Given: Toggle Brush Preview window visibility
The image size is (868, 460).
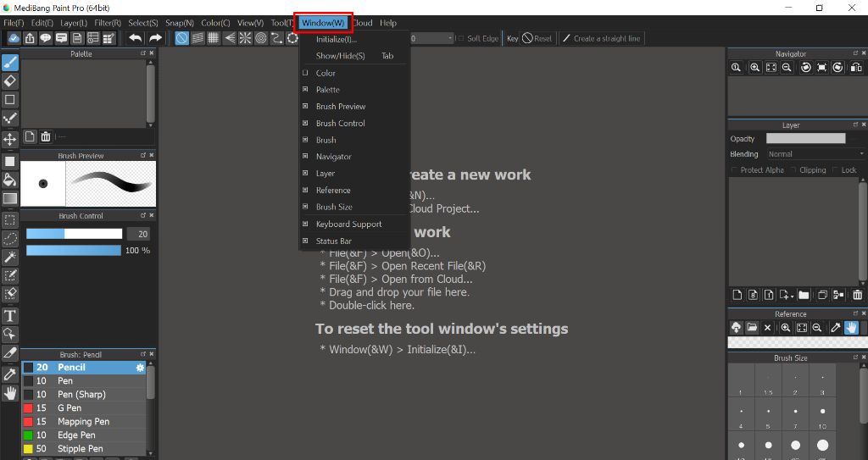Looking at the screenshot, I should point(341,106).
